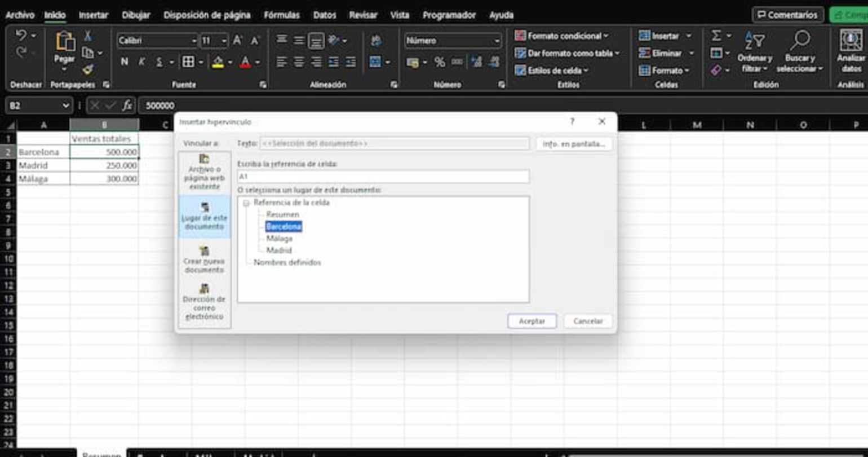Switch to the Insertar ribbon tab
The width and height of the screenshot is (868, 457).
[x=94, y=15]
